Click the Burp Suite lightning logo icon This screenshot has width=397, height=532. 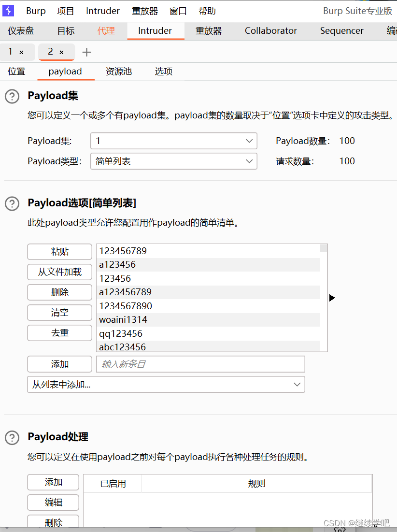pos(8,11)
